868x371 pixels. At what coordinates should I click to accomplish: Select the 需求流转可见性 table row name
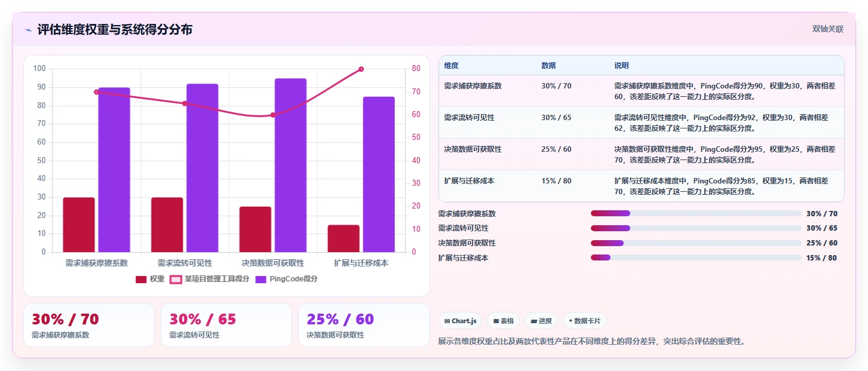(470, 118)
